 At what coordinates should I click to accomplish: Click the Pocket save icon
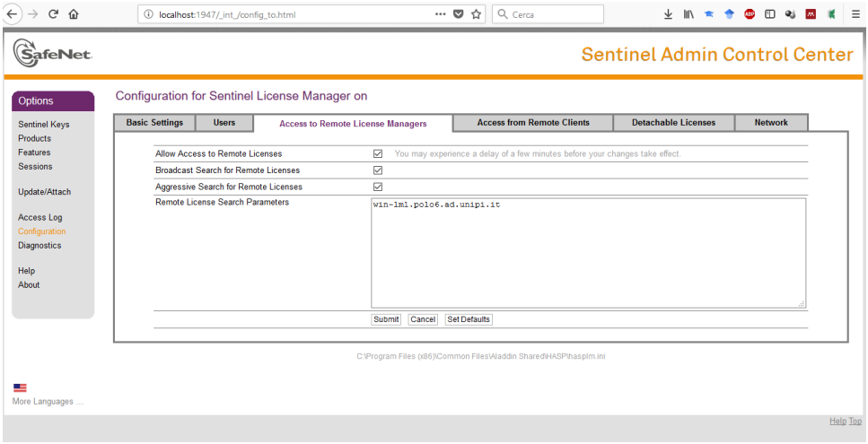[x=459, y=15]
